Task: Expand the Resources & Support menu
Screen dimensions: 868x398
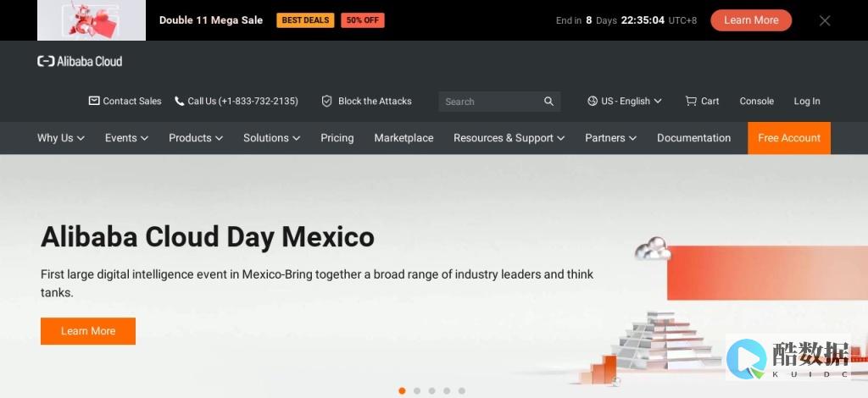Action: (509, 138)
